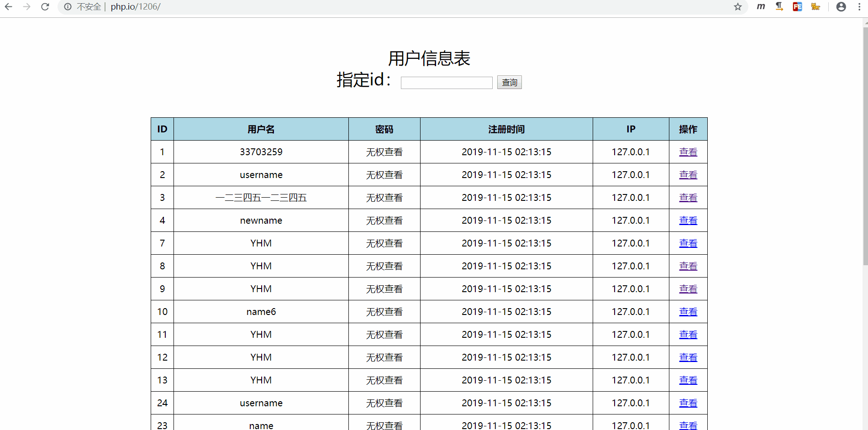868x430 pixels.
Task: Select YHM username in ID 13 row
Action: (261, 380)
